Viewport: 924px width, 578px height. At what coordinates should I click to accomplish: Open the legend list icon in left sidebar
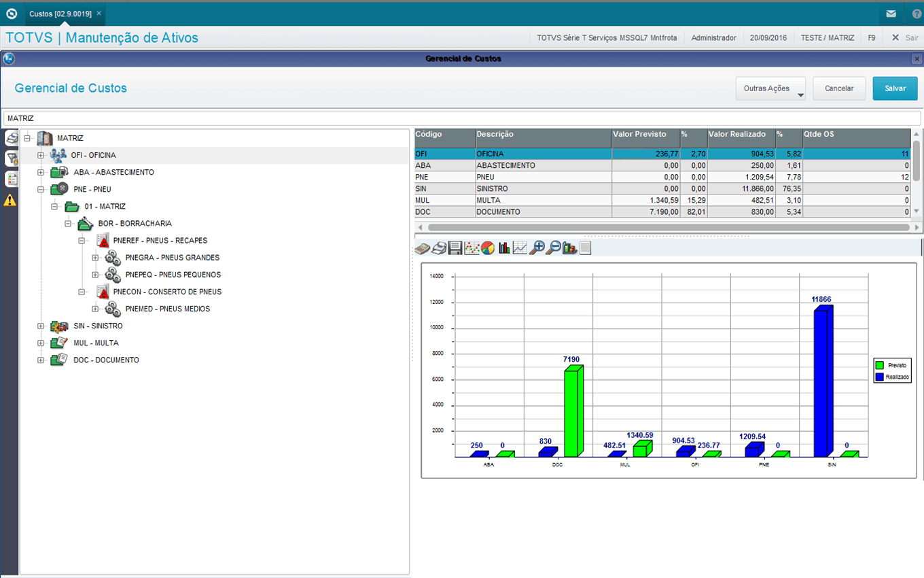[12, 180]
